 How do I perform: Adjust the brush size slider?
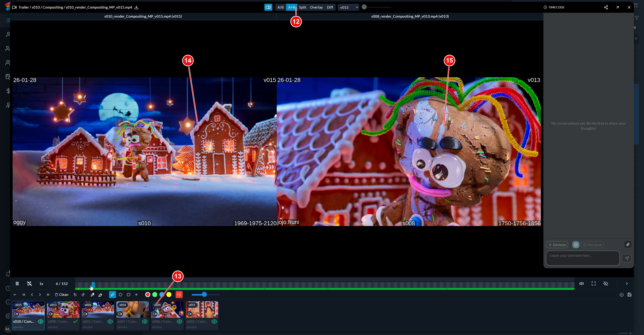(x=205, y=295)
